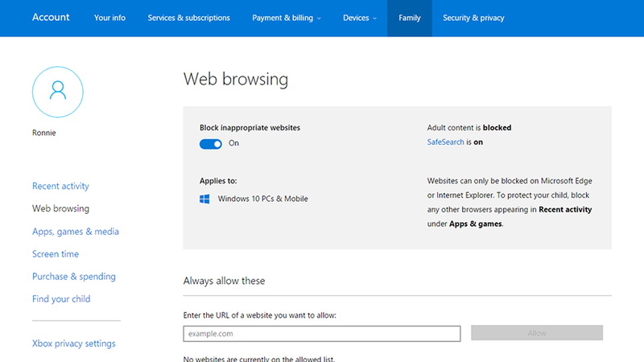644x362 pixels.
Task: Open Xbox privacy settings link
Action: 74,343
